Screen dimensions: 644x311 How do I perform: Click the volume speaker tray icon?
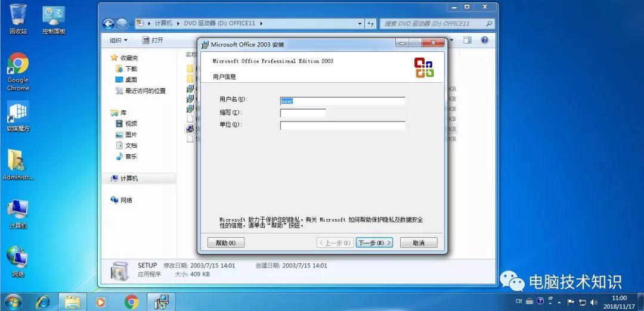click(594, 303)
